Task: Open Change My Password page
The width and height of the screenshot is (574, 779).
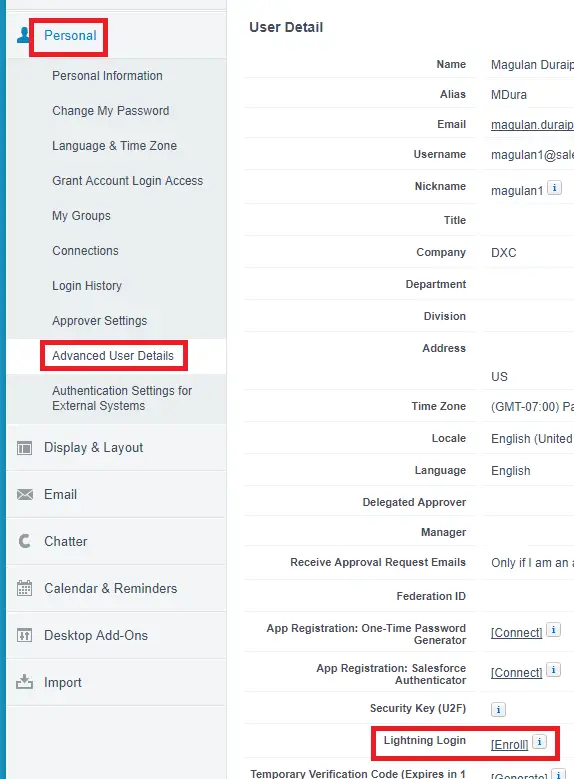Action: (110, 111)
